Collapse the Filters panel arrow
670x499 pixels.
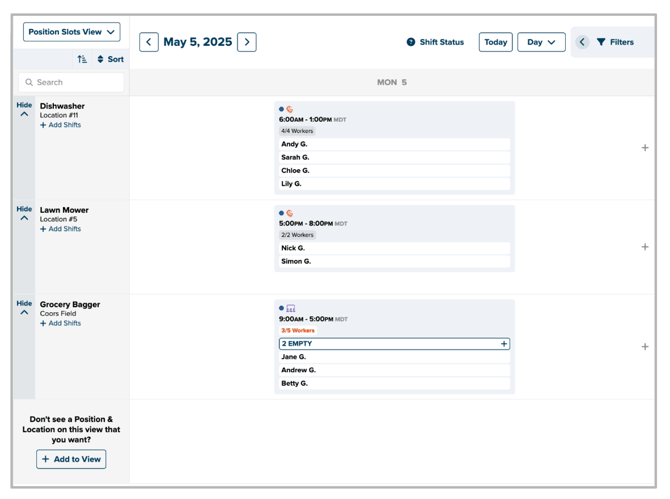point(582,42)
